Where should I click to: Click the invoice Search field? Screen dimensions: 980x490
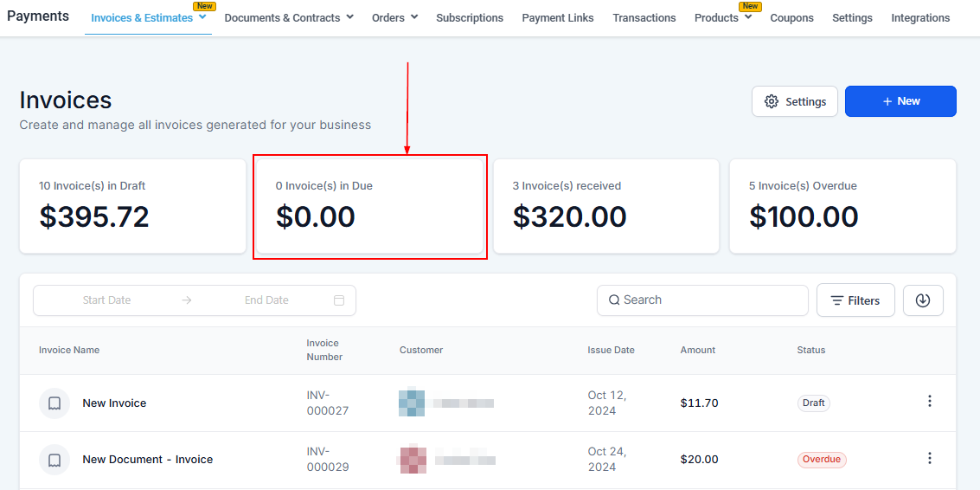coord(702,300)
